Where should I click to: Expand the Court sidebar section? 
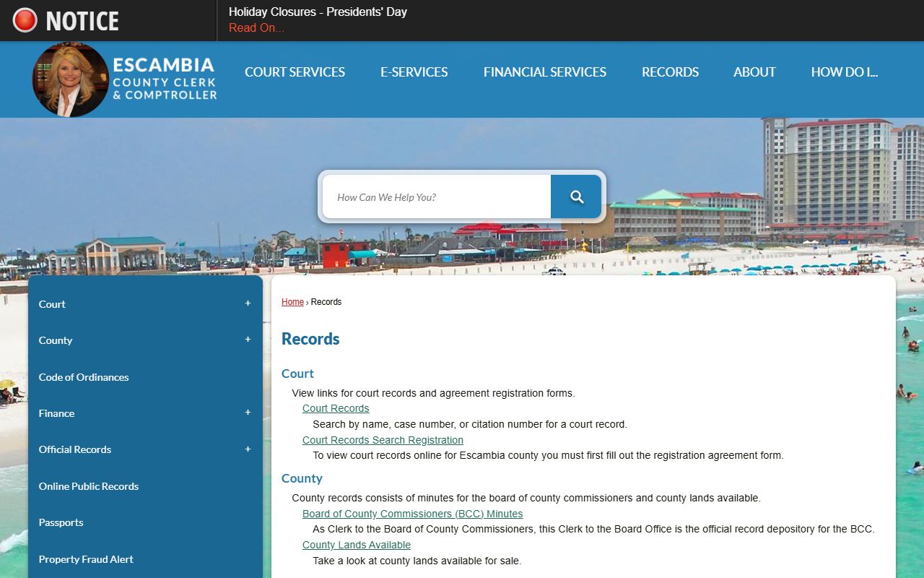(248, 303)
